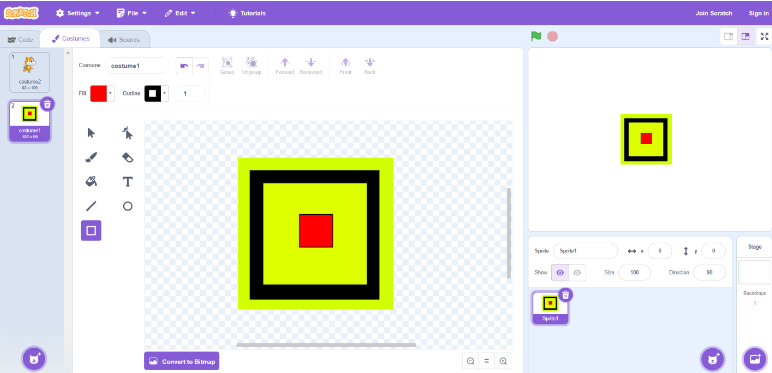The height and width of the screenshot is (373, 772).
Task: Open Tutorials
Action: tap(247, 13)
